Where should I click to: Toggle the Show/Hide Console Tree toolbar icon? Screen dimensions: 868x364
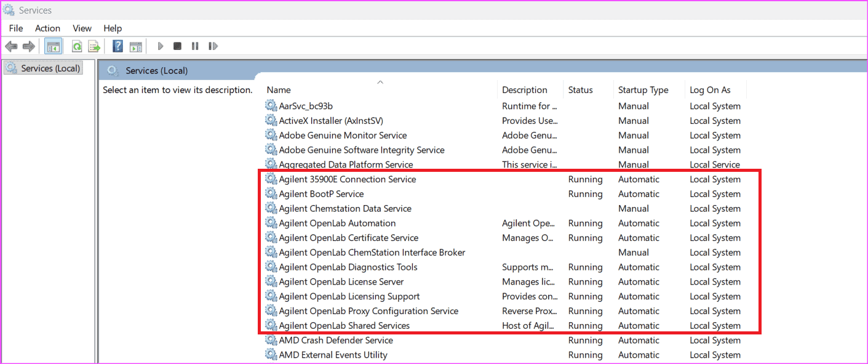[x=54, y=46]
